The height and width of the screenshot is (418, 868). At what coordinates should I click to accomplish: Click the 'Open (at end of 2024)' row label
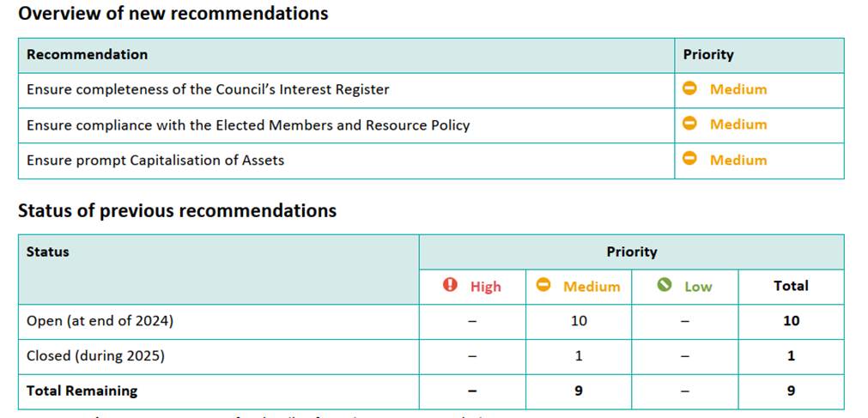pyautogui.click(x=100, y=321)
